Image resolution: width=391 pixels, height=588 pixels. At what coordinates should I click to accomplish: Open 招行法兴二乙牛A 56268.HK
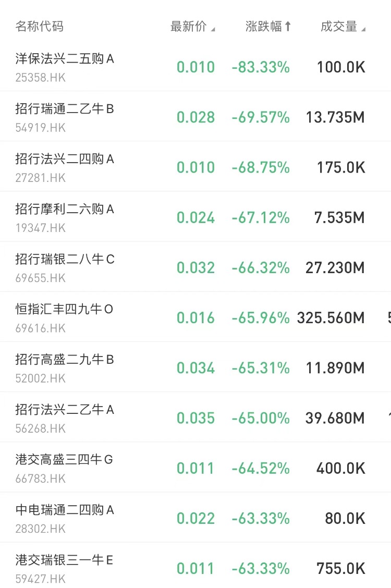[195, 418]
